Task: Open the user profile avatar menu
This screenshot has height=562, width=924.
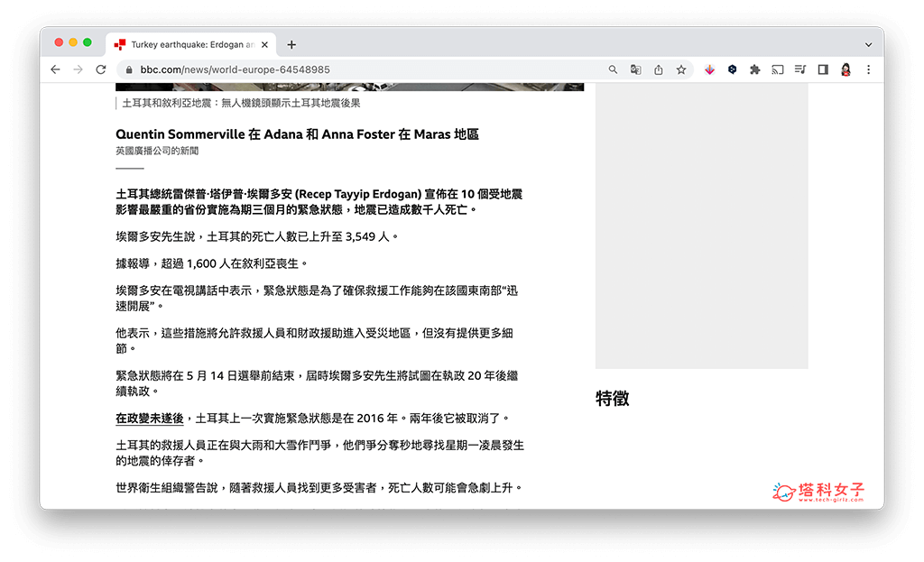Action: 846,69
